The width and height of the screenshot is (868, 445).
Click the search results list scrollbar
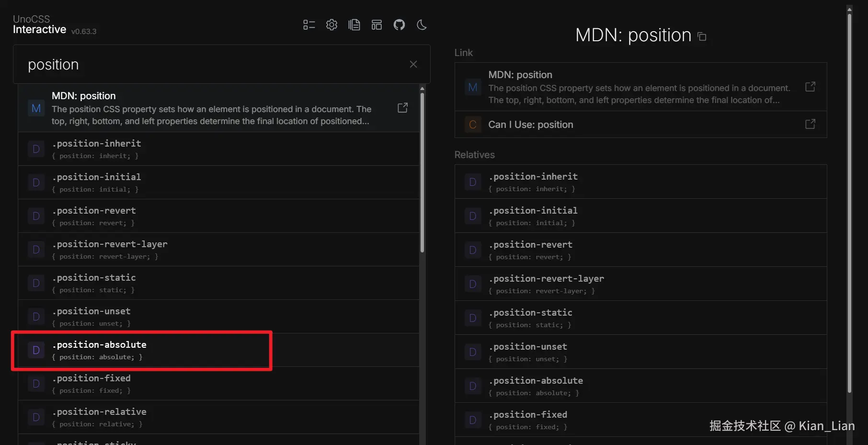(422, 172)
